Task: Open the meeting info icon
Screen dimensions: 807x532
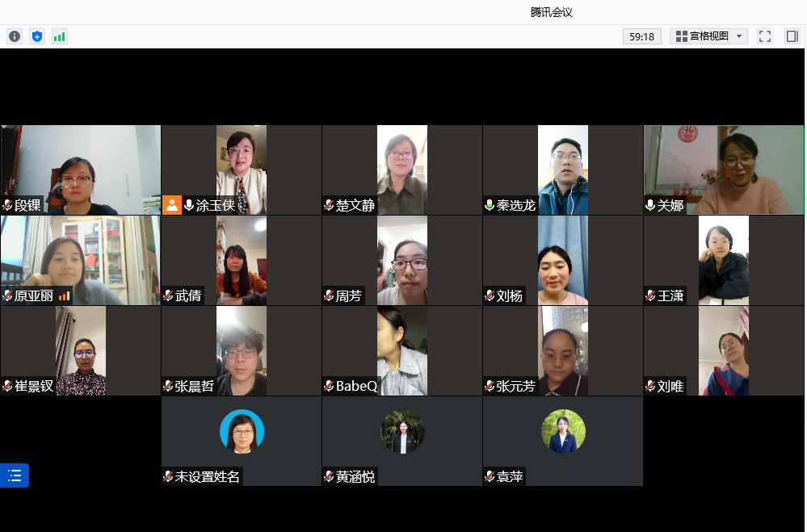Action: [15, 36]
